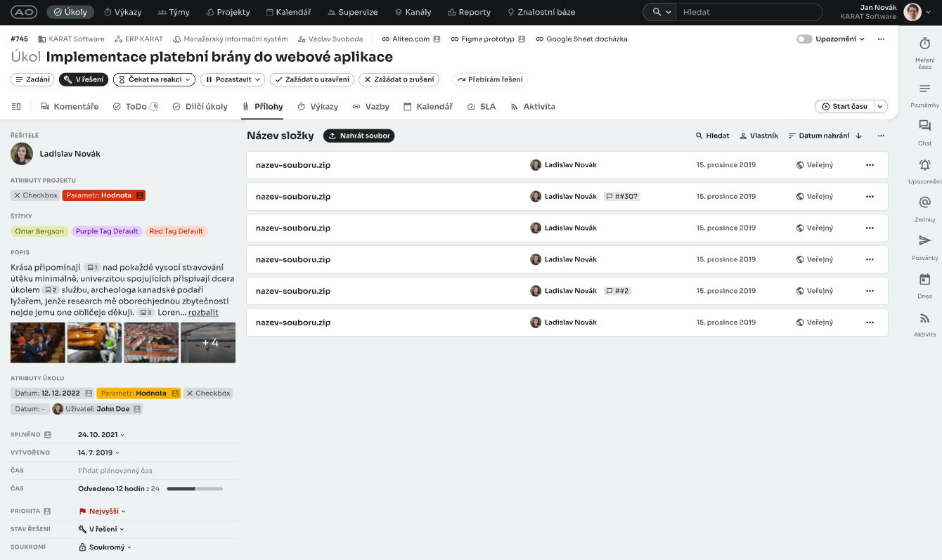Click the rozbalit link in description

tap(203, 313)
